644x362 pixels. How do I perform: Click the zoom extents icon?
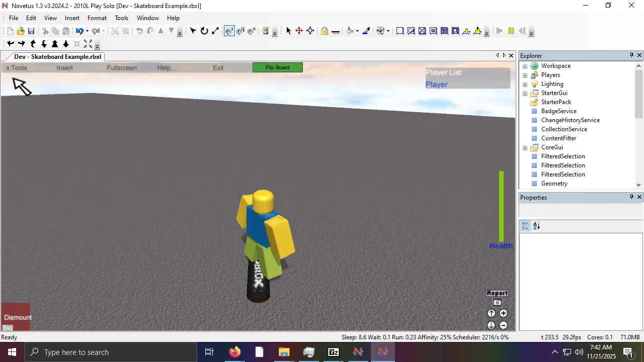tap(88, 44)
